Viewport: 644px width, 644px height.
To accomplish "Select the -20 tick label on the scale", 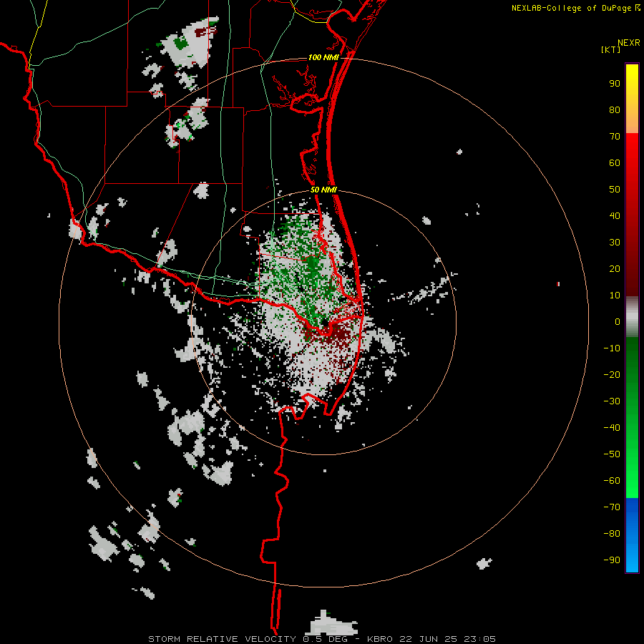I will pyautogui.click(x=612, y=375).
